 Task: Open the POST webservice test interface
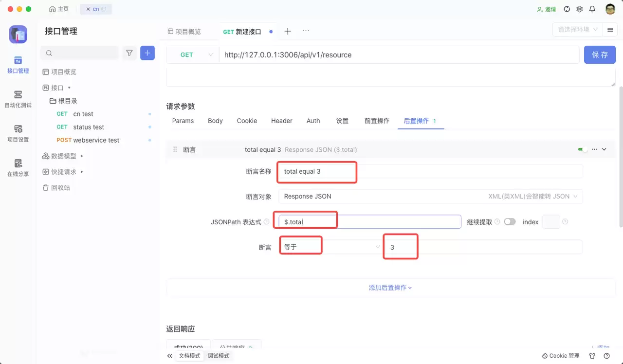[88, 140]
